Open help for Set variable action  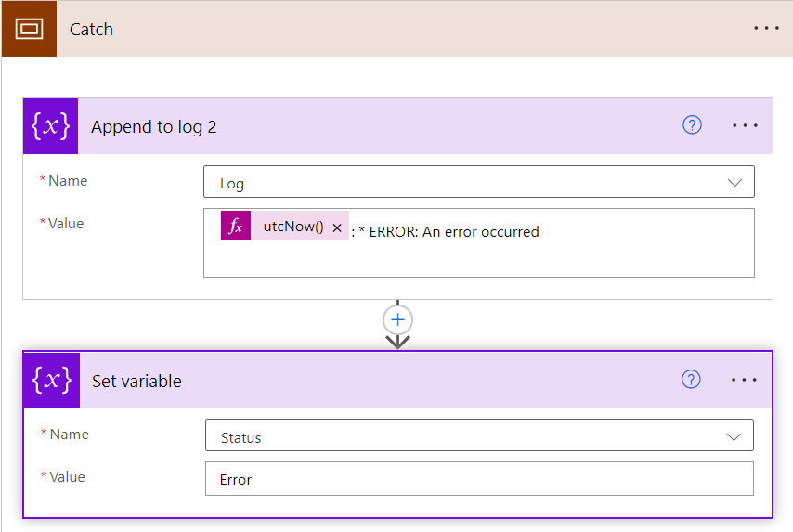pos(691,379)
